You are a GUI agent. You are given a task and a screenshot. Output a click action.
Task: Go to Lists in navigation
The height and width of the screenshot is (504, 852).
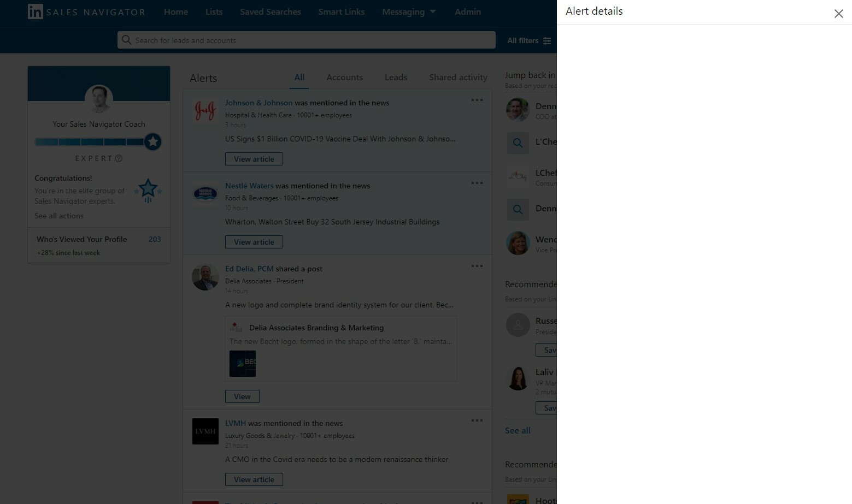coord(214,11)
